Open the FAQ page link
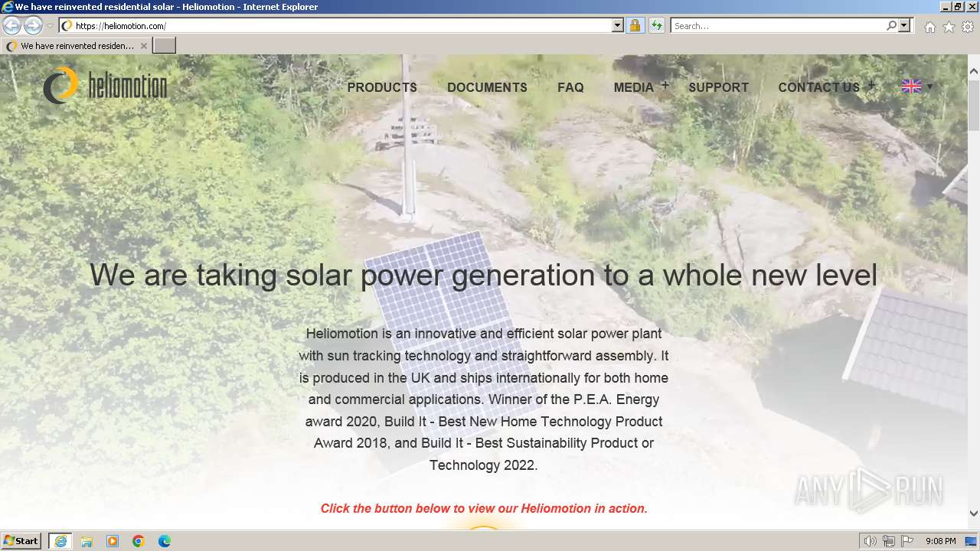This screenshot has width=980, height=551. (570, 87)
